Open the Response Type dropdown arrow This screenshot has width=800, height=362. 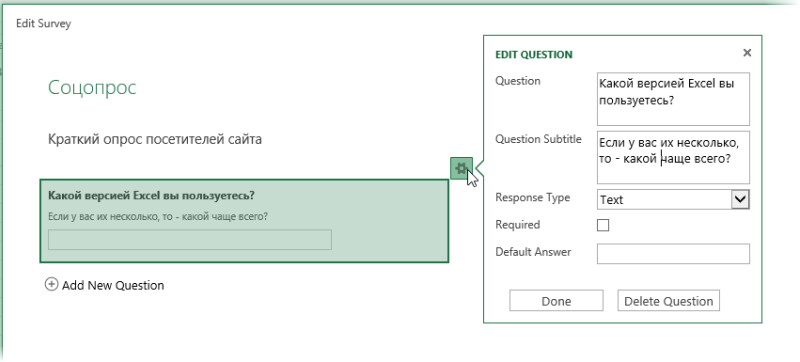tap(740, 199)
